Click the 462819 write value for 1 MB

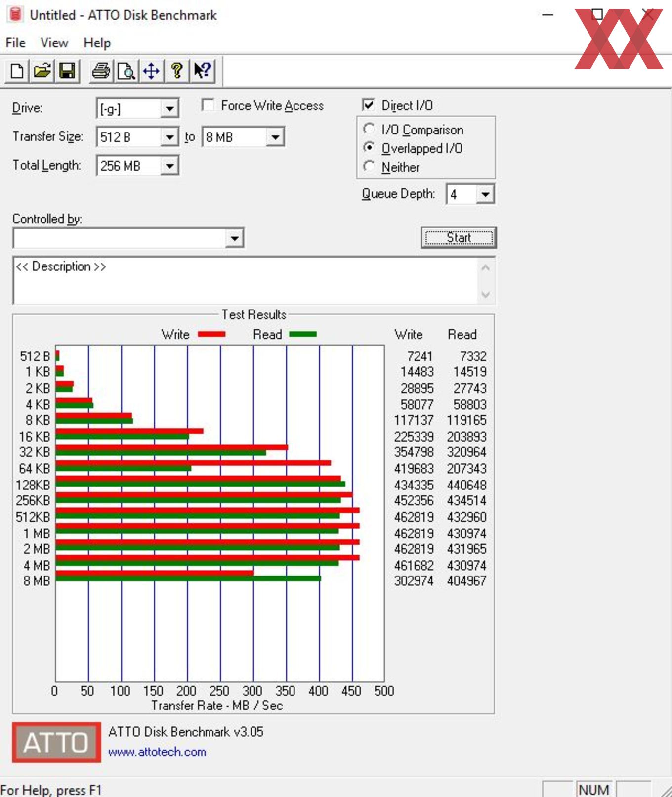click(414, 533)
